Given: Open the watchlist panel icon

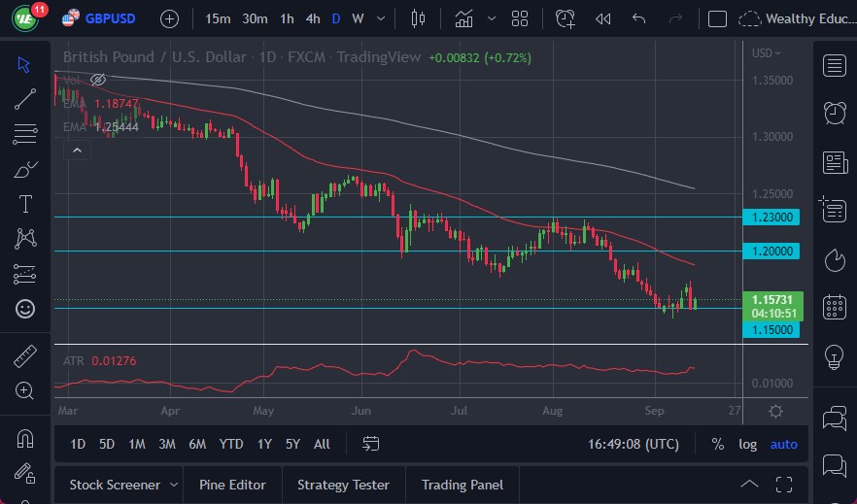Looking at the screenshot, I should coord(834,65).
